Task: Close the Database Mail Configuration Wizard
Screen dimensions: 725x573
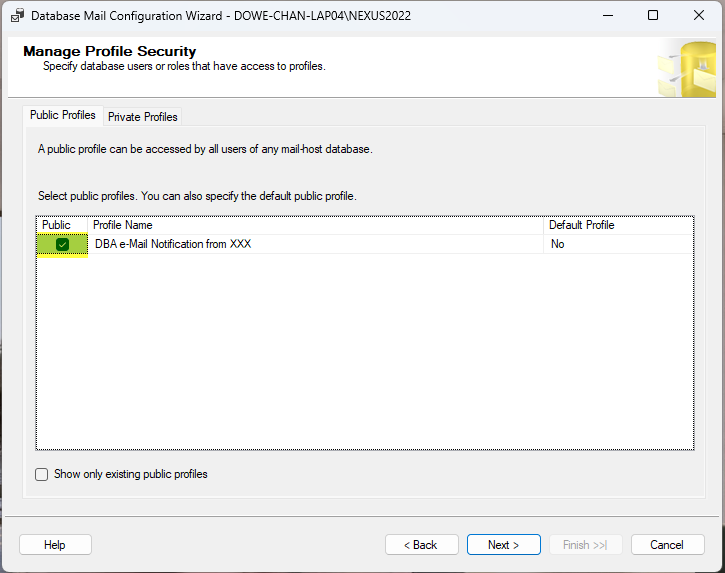Action: pyautogui.click(x=699, y=16)
